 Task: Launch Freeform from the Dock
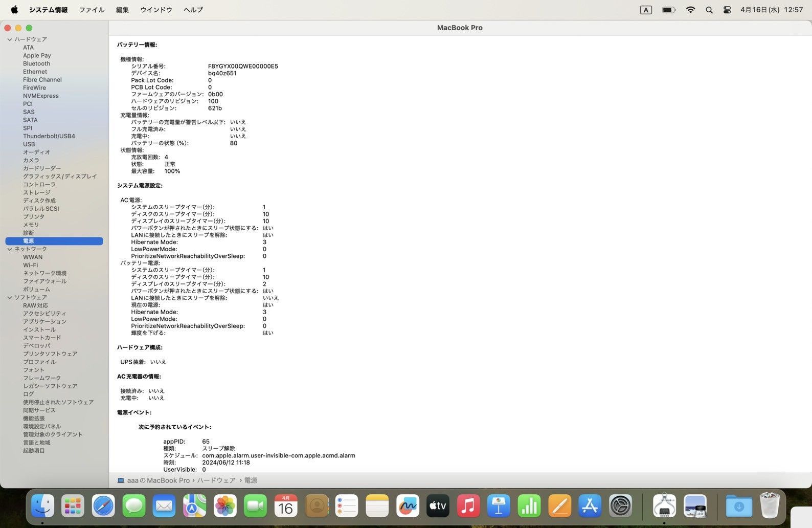pyautogui.click(x=408, y=506)
